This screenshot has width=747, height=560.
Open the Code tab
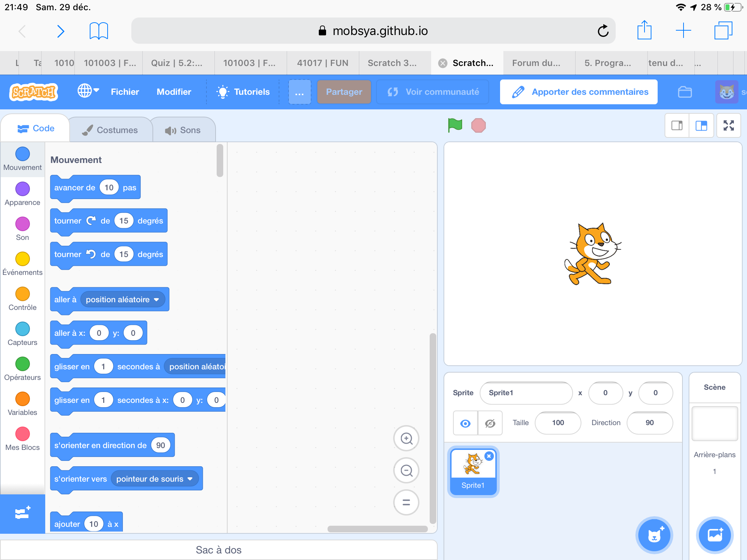pos(36,128)
